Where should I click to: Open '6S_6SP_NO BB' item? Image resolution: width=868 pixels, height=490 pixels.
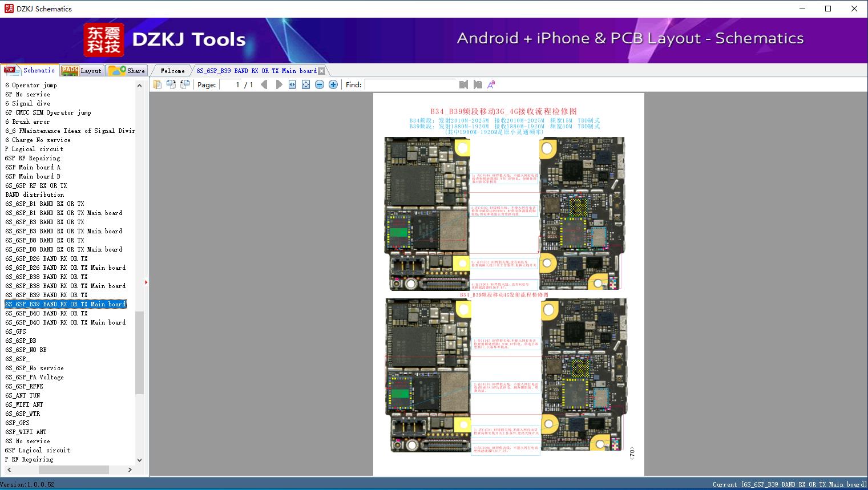[26, 350]
